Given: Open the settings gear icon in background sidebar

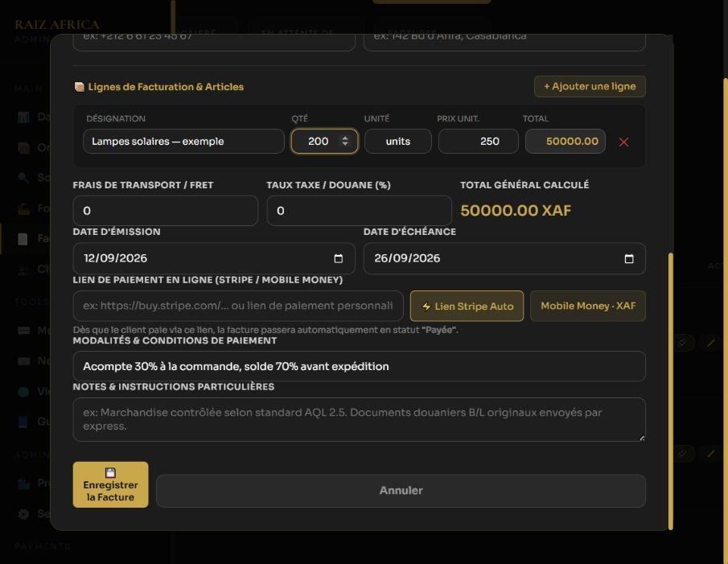Looking at the screenshot, I should click(23, 514).
